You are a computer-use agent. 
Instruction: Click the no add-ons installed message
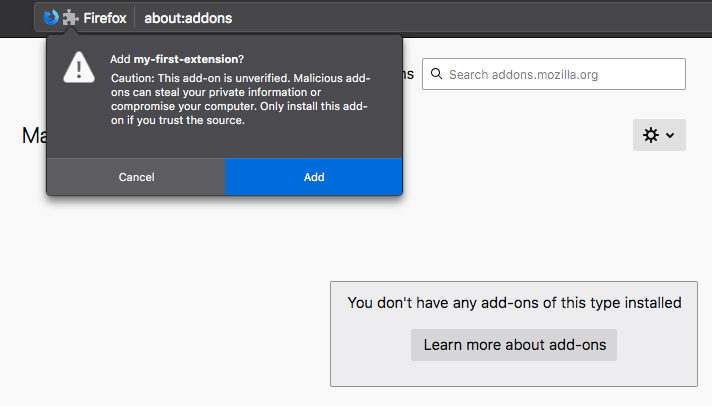(514, 303)
